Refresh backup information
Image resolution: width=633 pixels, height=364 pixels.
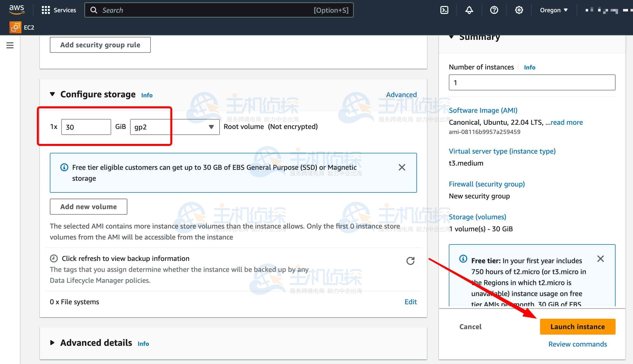[410, 261]
